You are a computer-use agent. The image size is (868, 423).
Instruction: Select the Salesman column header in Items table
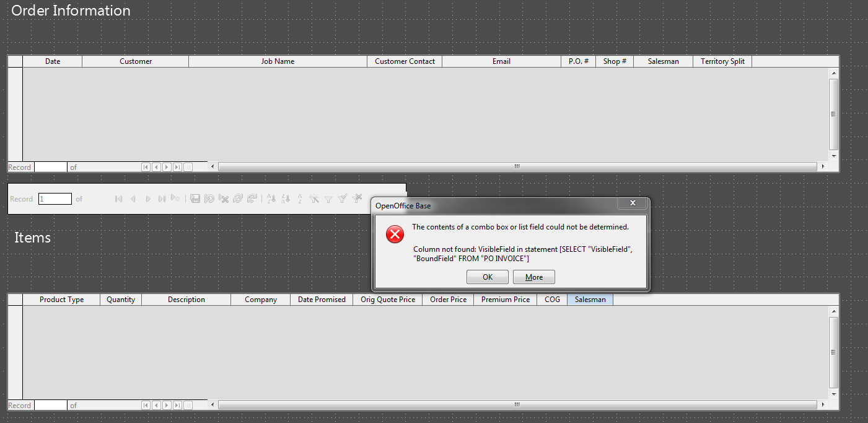coord(590,300)
